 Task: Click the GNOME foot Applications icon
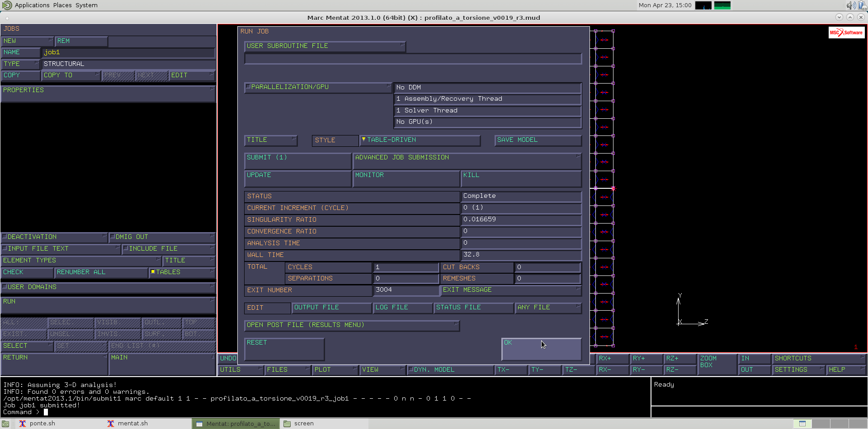pos(7,5)
